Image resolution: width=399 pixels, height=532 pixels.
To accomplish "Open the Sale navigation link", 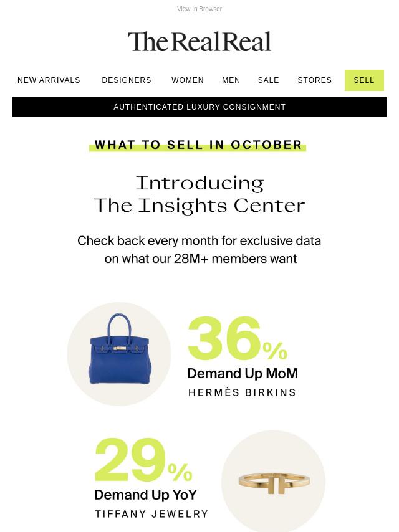I will click(x=269, y=80).
